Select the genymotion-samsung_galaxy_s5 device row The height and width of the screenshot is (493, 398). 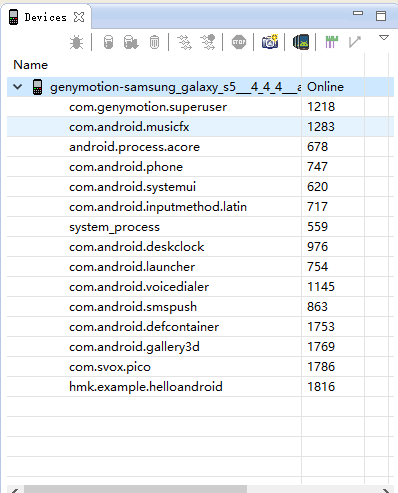coord(200,87)
